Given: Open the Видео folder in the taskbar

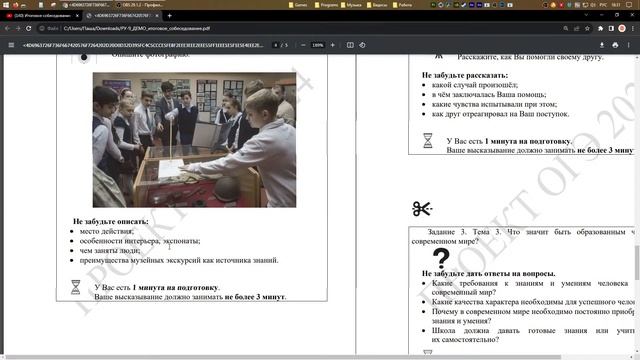Looking at the screenshot, I should [x=377, y=5].
